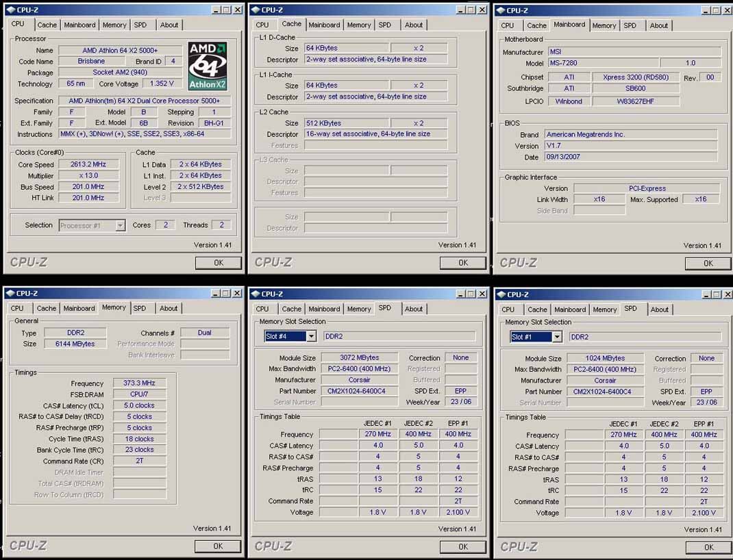
Task: Click the 'PCI-Express' graphic interface version
Action: 647,188
